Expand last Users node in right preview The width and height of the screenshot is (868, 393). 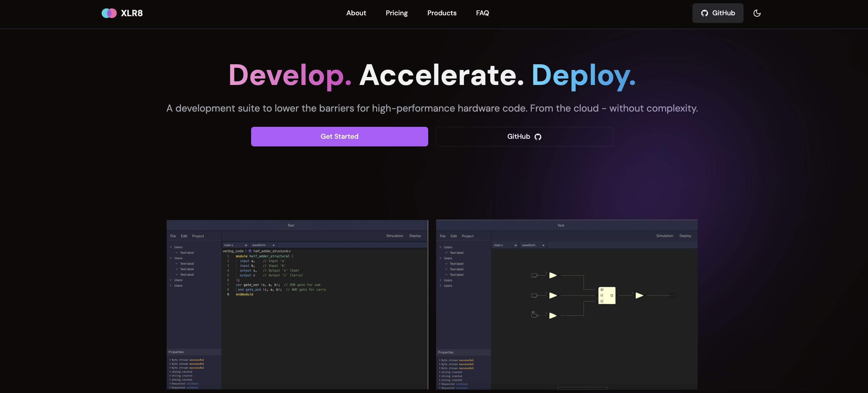tap(440, 285)
